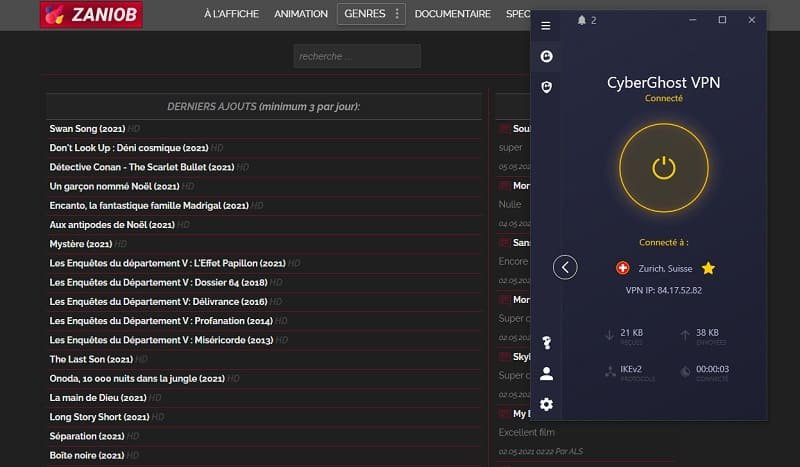Click the notifications bell icon
800x467 pixels.
[582, 20]
